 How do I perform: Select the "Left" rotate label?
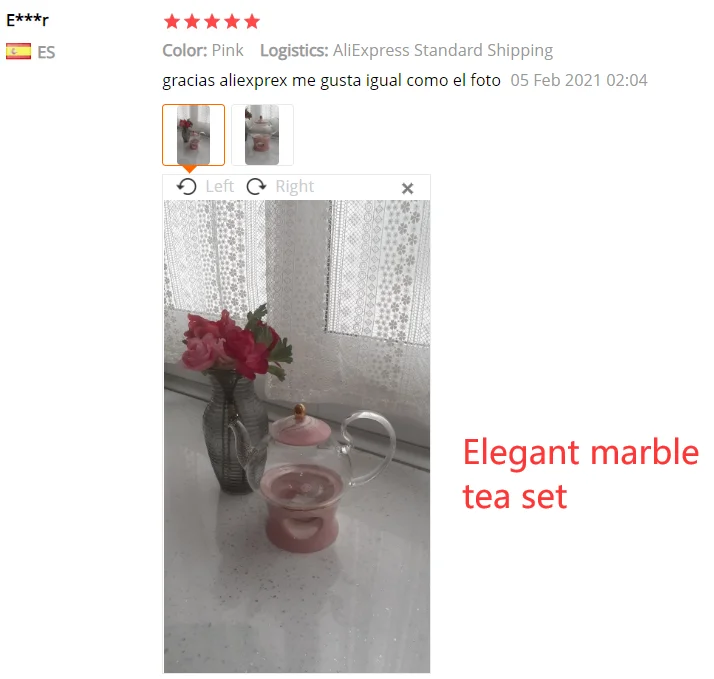coord(219,186)
